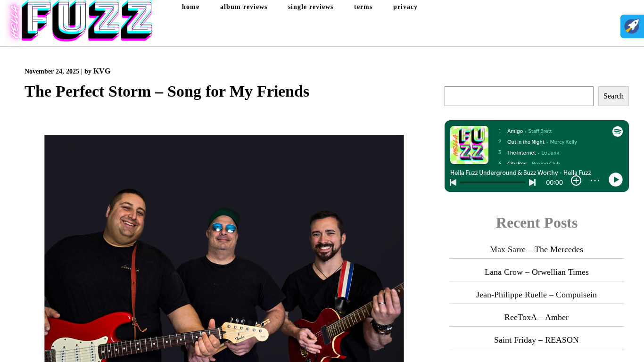Viewport: 644px width, 362px height.
Task: Click the Hella Fuzz site logo
Action: [x=79, y=21]
